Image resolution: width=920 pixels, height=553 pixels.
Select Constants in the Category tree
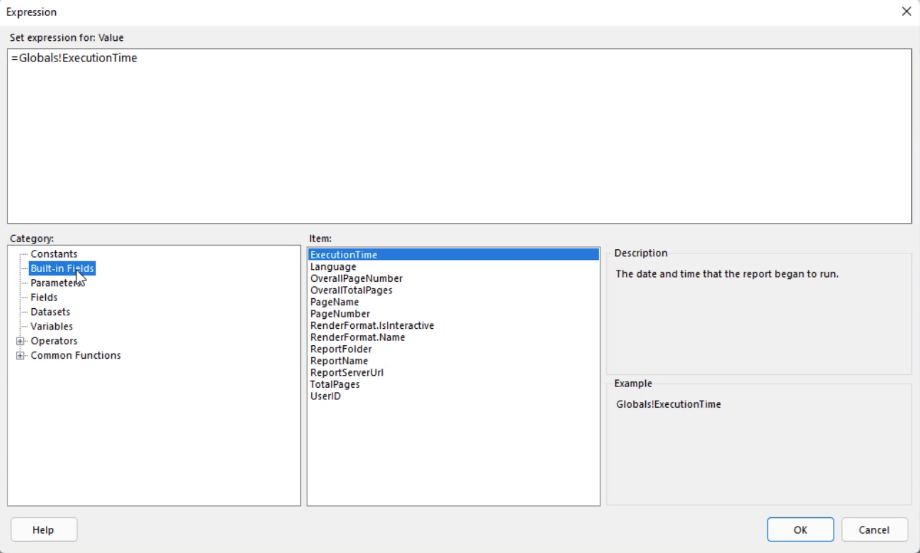[x=54, y=254]
